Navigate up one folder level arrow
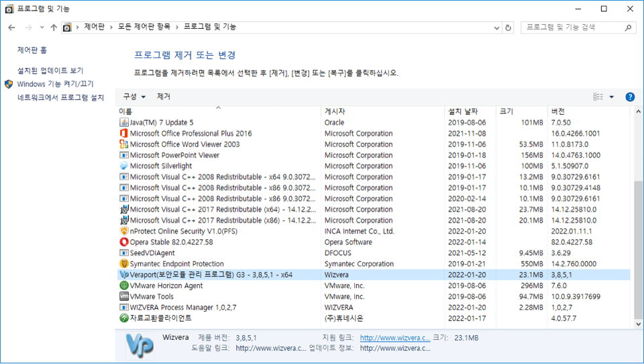 tap(54, 28)
